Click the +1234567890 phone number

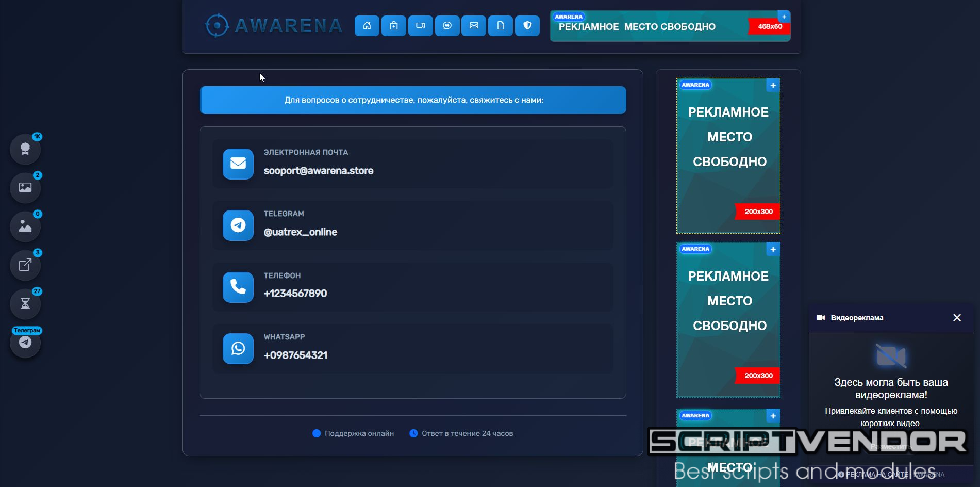tap(295, 294)
